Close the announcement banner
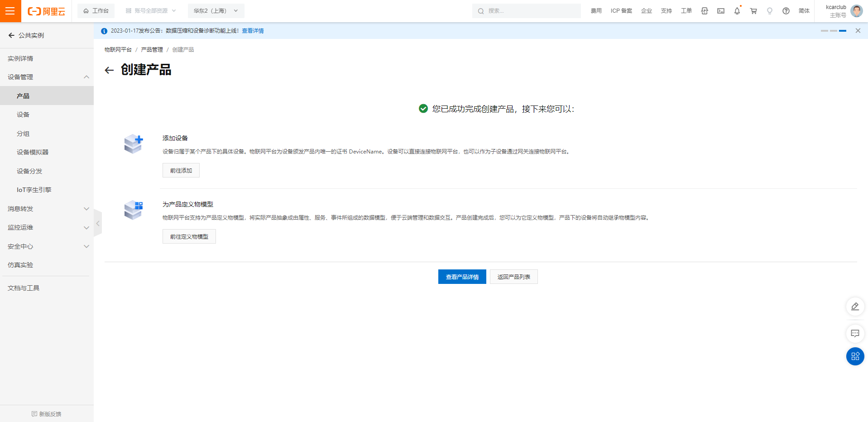 [x=858, y=31]
